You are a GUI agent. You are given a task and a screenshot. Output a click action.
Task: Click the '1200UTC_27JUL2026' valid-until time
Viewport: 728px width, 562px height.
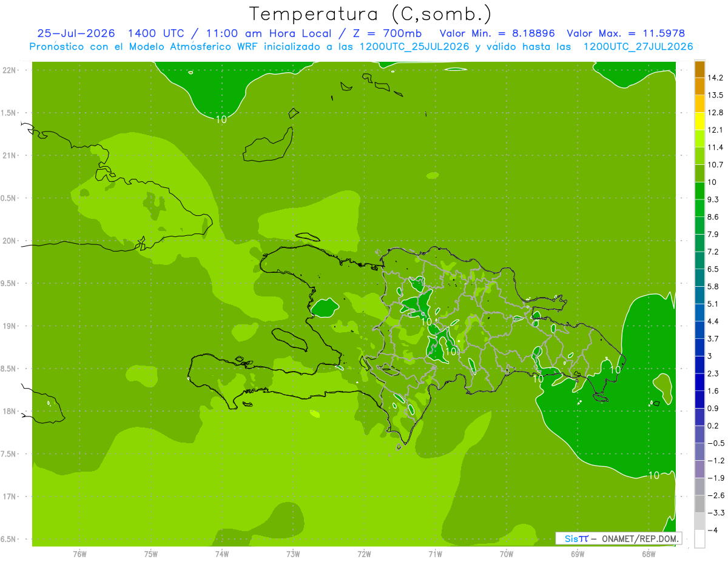point(638,47)
